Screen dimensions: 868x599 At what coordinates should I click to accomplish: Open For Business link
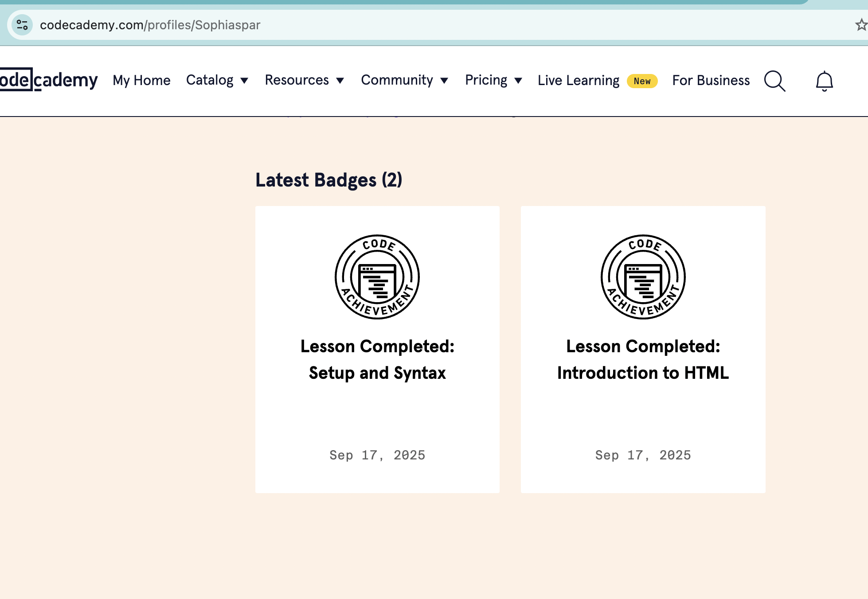pyautogui.click(x=711, y=80)
